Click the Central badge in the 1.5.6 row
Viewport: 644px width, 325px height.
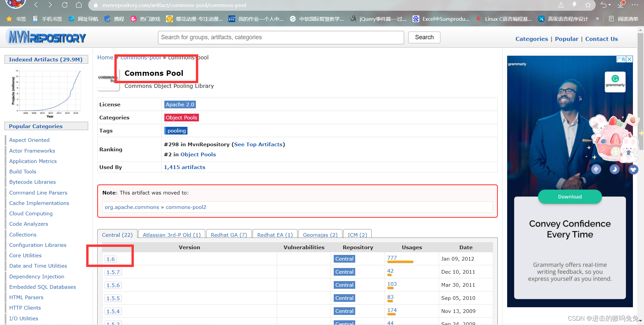344,285
